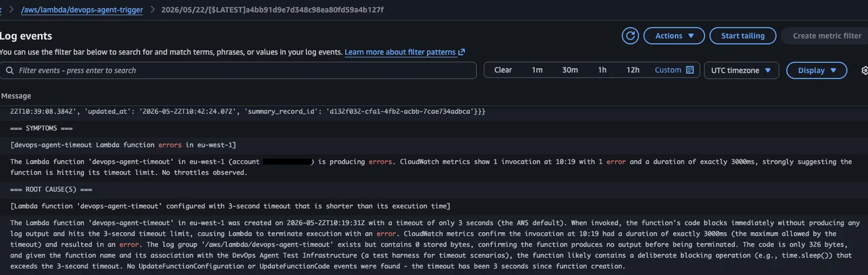The width and height of the screenshot is (868, 275).
Task: Click the breadcrumb chevron before the log group
Action: (11, 10)
